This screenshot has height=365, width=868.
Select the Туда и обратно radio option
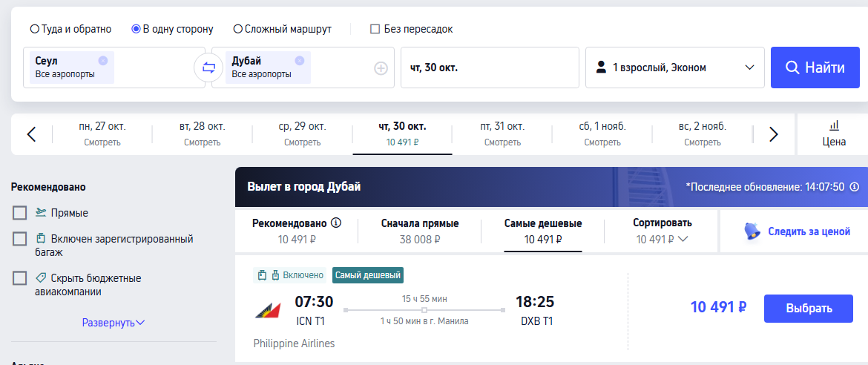[x=34, y=29]
